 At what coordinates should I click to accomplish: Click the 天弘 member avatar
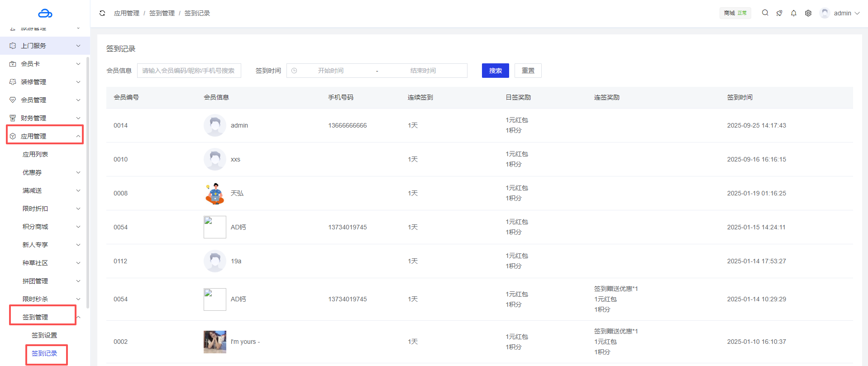click(x=215, y=193)
